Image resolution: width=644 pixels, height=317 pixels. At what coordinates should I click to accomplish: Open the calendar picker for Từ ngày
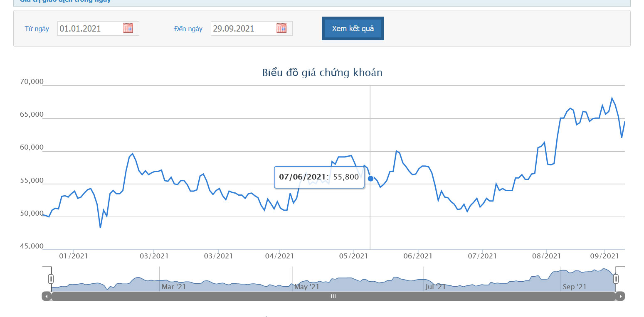[128, 28]
